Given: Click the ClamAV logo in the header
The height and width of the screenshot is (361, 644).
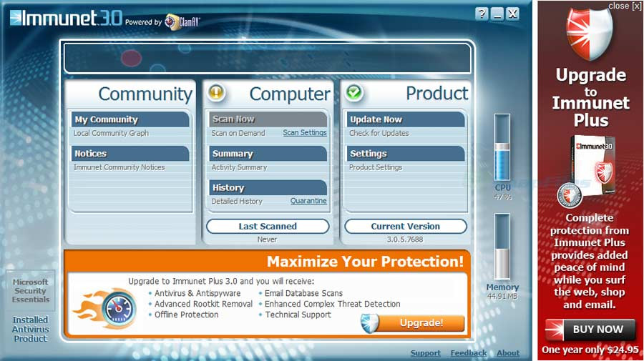Looking at the screenshot, I should coord(182,21).
